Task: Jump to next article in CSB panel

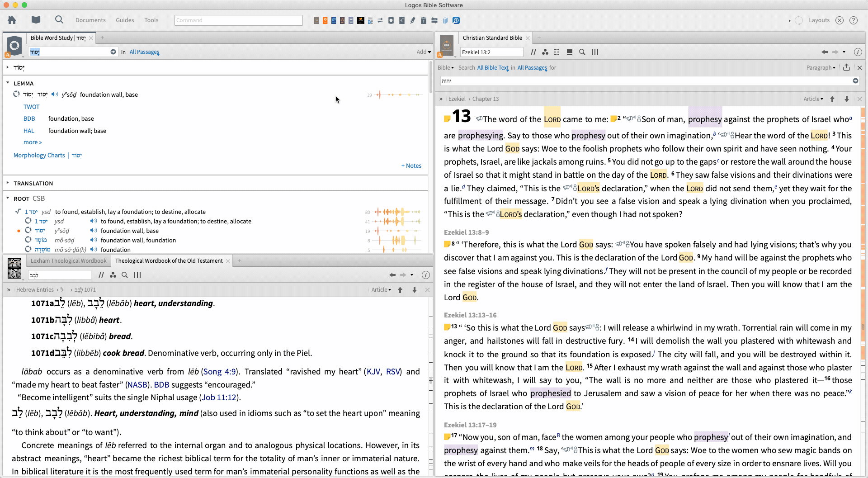Action: (847, 99)
